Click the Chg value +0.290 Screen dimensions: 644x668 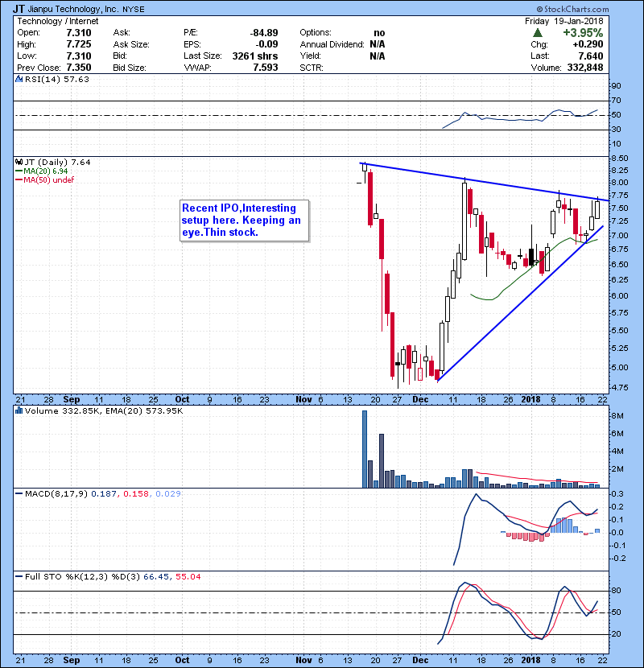coord(588,44)
